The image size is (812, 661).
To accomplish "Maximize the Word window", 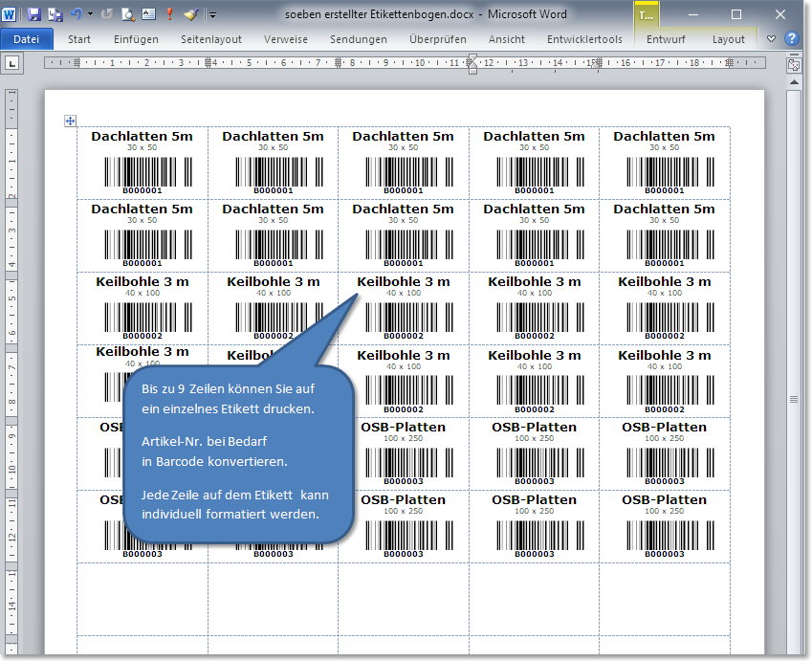I will click(735, 14).
